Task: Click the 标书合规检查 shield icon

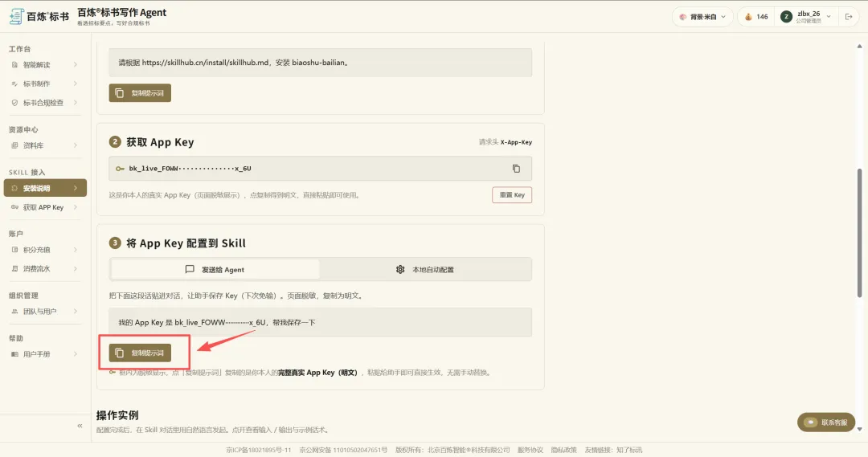Action: 14,102
